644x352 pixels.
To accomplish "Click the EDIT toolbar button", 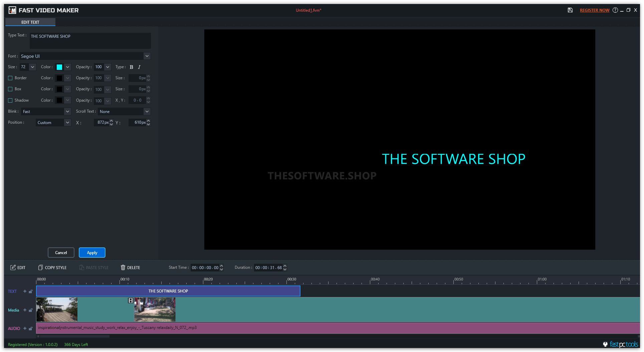I will [18, 268].
